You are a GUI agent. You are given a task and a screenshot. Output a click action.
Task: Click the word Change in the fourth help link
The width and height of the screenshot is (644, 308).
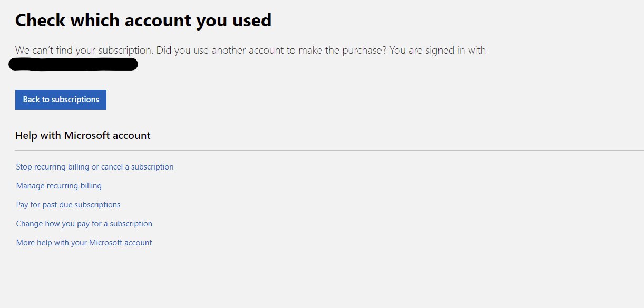pos(30,224)
